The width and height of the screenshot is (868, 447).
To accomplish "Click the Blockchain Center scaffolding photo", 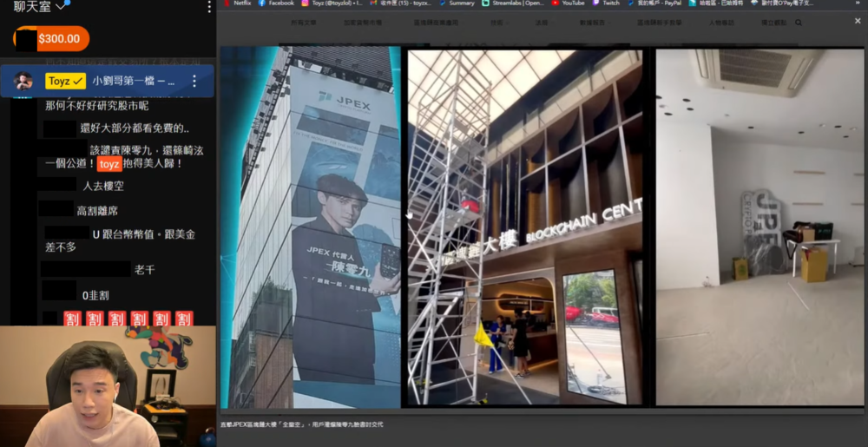I will tap(526, 226).
